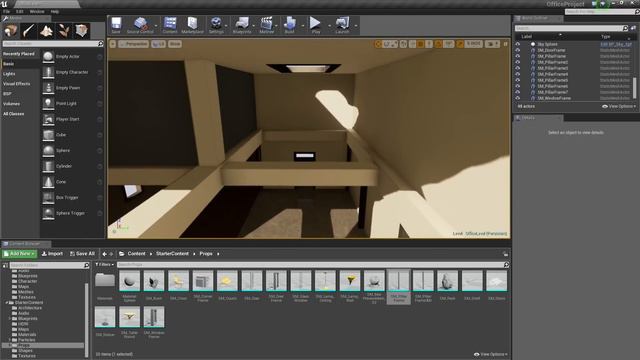Toggle visibility eye of SM_PillarFrame3
Screen dimensions: 640x360
point(518,68)
